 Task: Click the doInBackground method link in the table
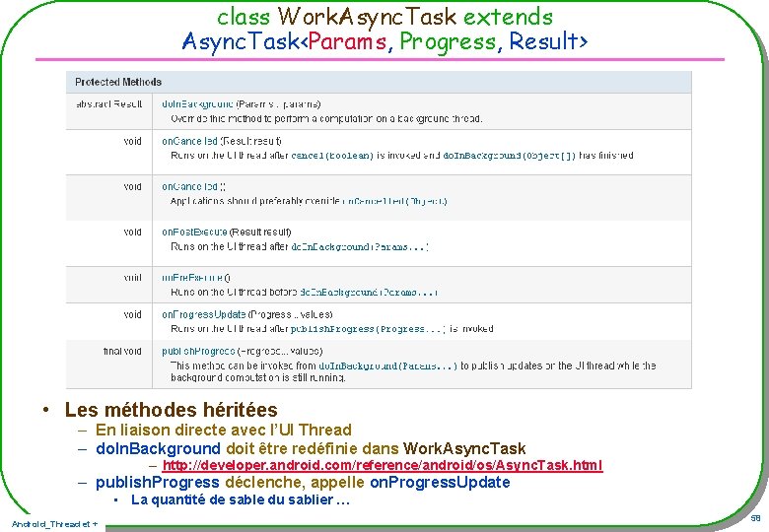tap(197, 104)
